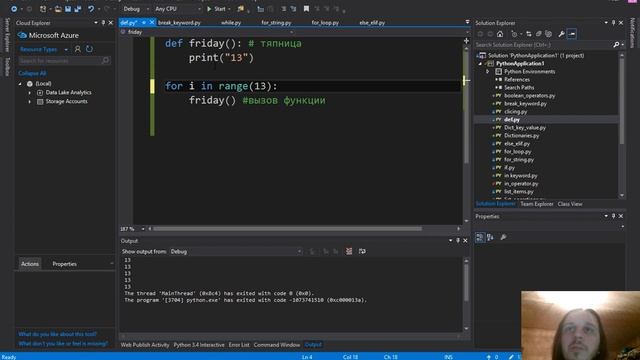The image size is (640, 360).
Task: Click the Categorized icon in Properties panel
Action: (x=480, y=237)
